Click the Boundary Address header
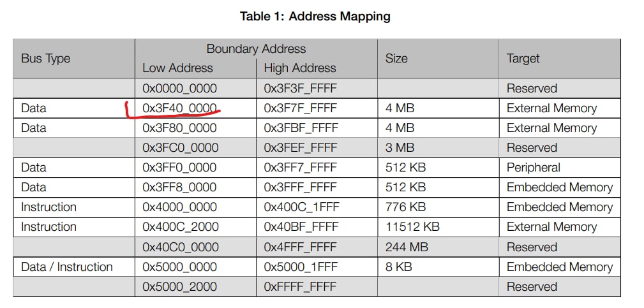Screen dimensions: 644x308 click(x=256, y=49)
